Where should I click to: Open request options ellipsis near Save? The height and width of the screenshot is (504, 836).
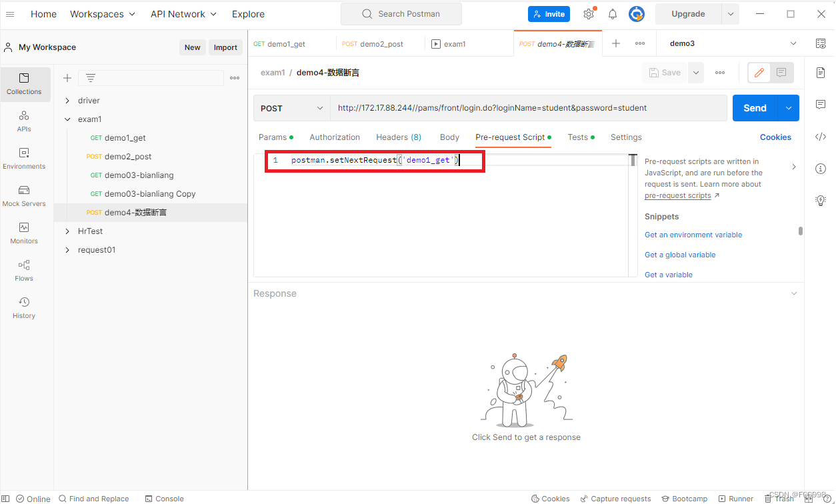[720, 73]
